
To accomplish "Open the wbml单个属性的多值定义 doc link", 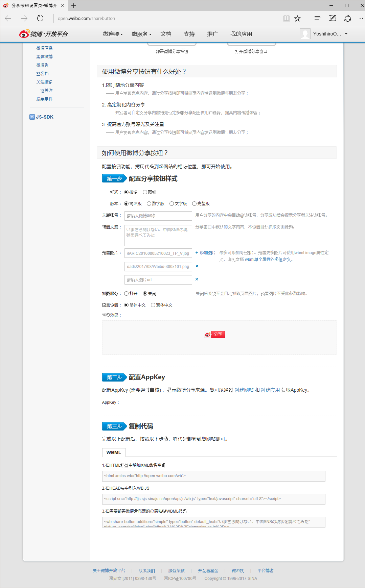I will 268,260.
